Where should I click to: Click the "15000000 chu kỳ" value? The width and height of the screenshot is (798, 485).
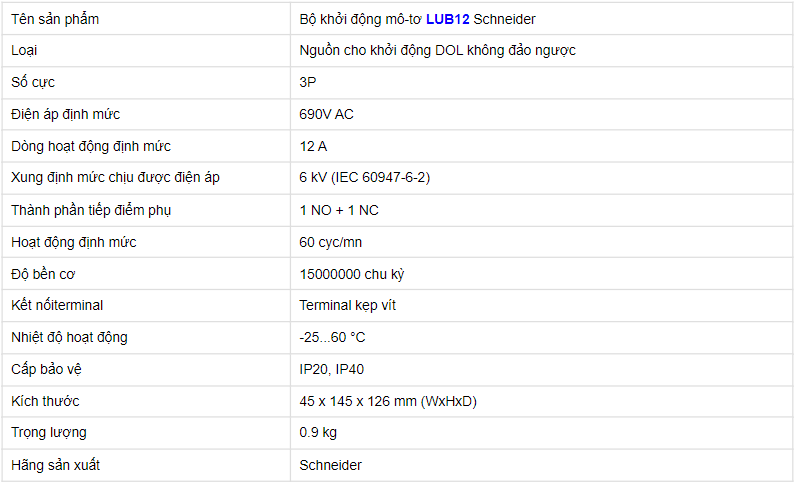[351, 274]
